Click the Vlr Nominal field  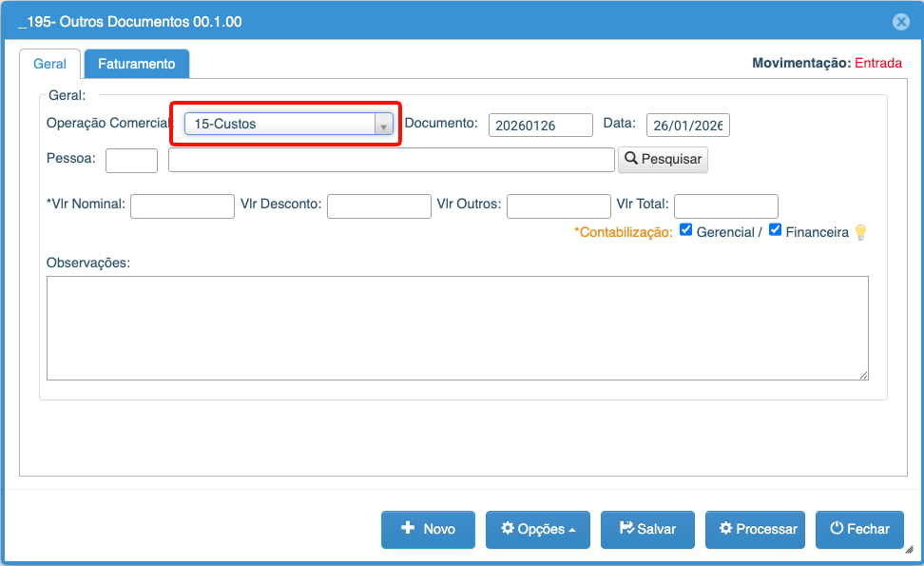point(183,205)
